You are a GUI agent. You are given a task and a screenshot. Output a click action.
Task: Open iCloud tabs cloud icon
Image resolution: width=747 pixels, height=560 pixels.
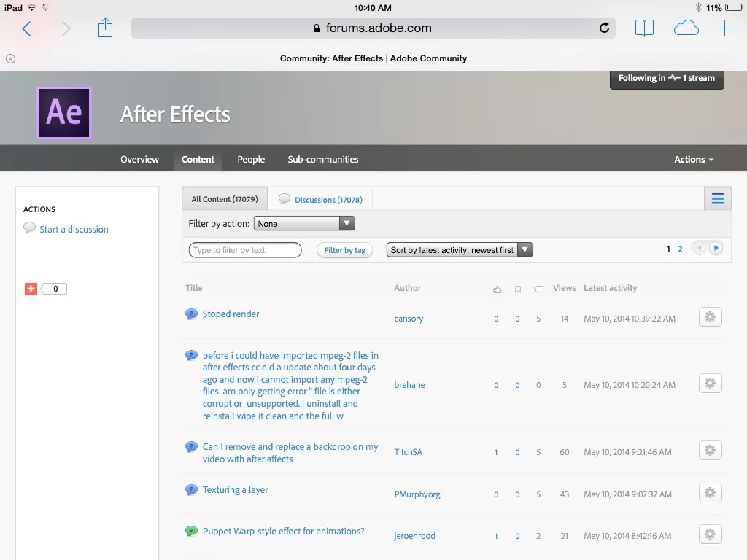click(686, 28)
